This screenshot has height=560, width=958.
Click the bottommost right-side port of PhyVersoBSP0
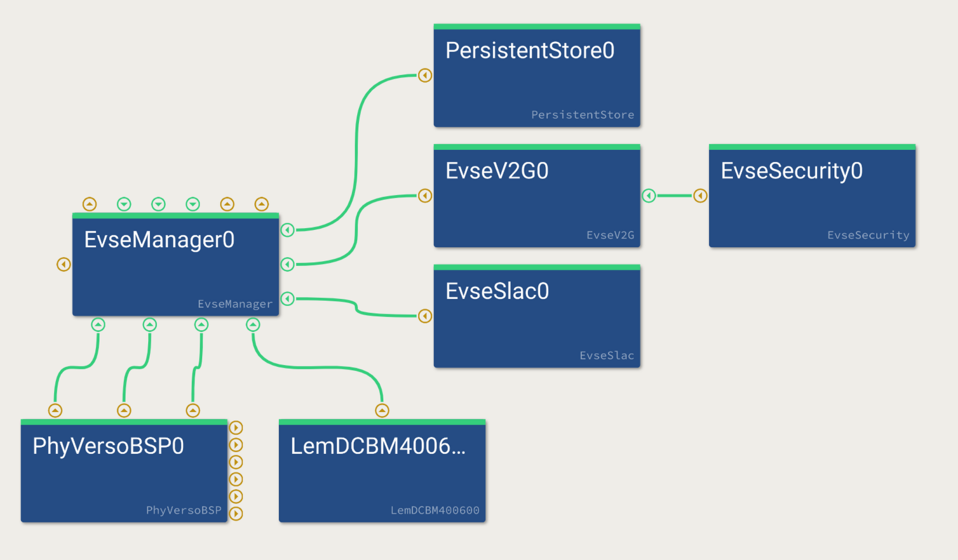pos(236,514)
